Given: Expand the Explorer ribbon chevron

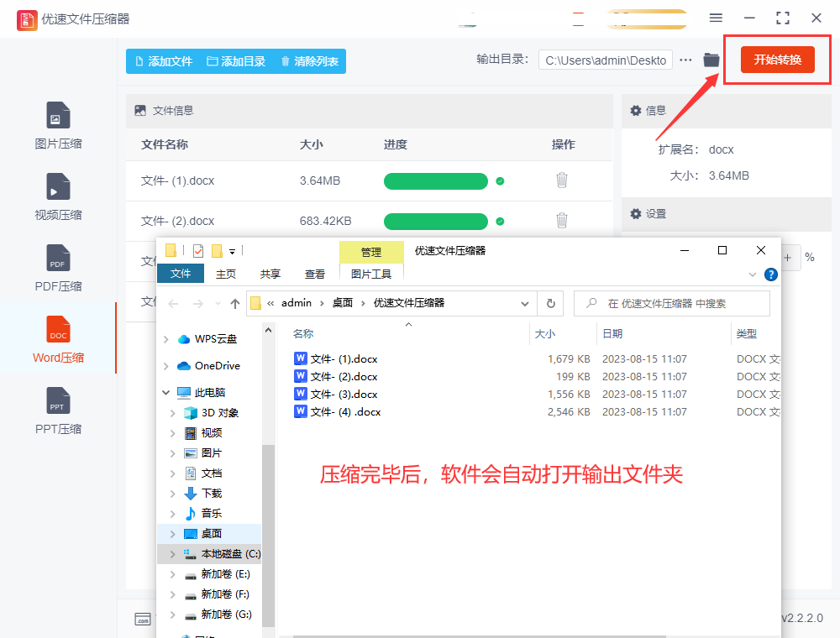Looking at the screenshot, I should [x=752, y=275].
